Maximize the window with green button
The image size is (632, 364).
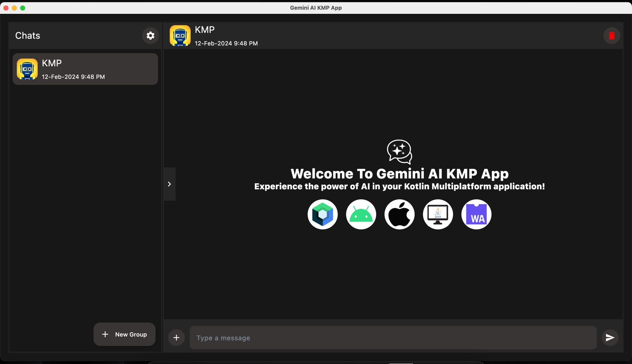23,8
